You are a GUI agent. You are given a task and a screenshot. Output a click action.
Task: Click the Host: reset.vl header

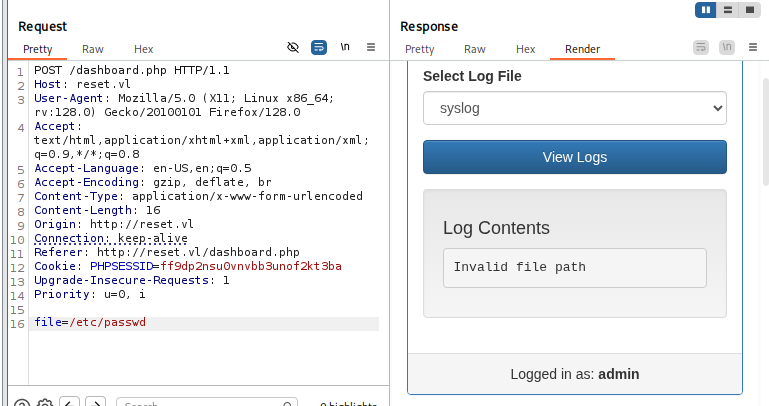(82, 84)
